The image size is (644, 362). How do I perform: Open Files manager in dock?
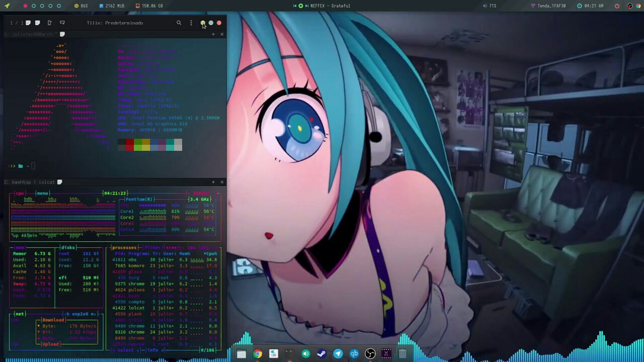click(242, 354)
